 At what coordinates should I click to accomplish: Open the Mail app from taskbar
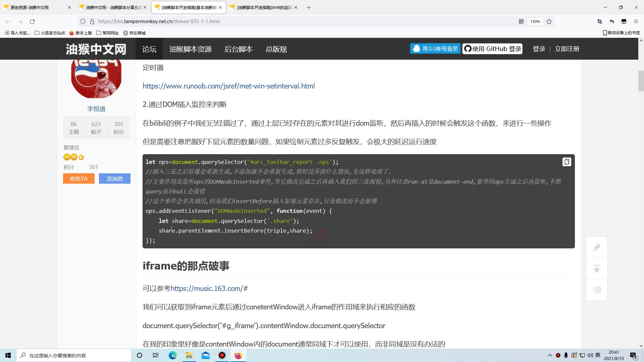point(206,355)
